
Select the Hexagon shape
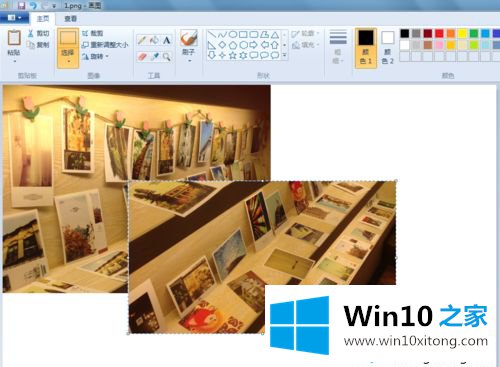(x=243, y=45)
